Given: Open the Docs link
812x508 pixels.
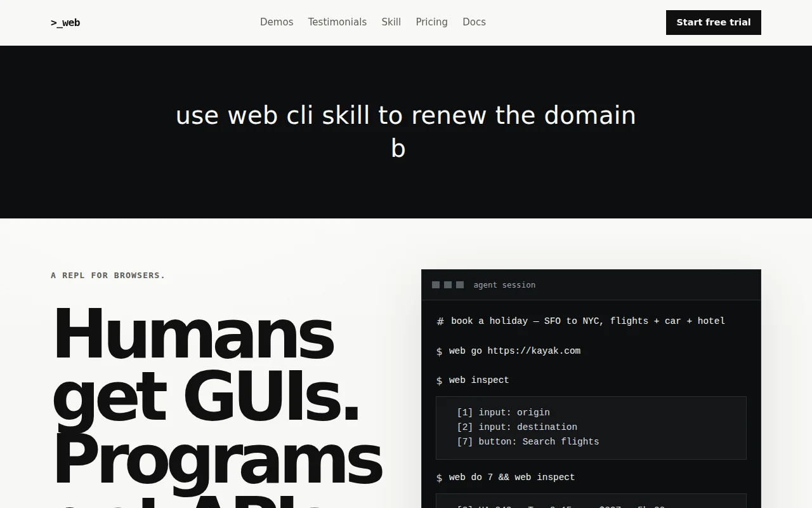Looking at the screenshot, I should coord(475,22).
